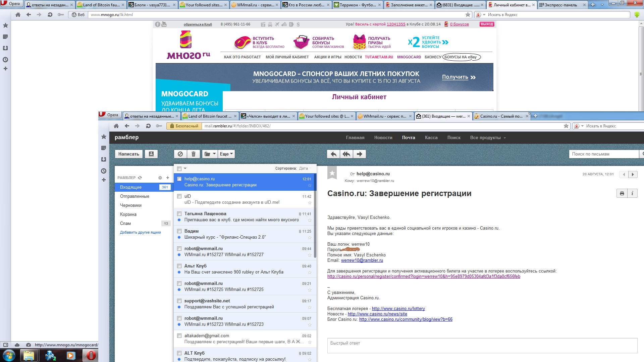Click Добавить другие ящики link

coord(140,232)
